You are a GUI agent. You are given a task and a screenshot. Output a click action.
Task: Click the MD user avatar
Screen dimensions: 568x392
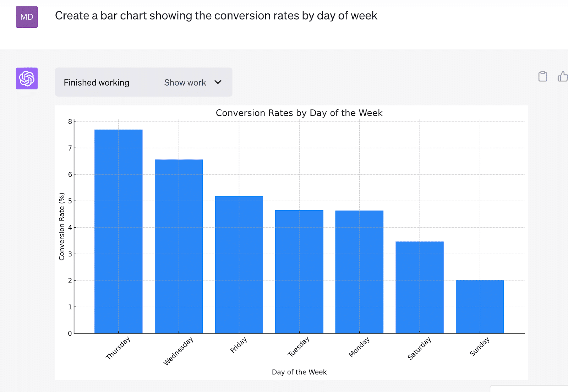click(x=27, y=17)
